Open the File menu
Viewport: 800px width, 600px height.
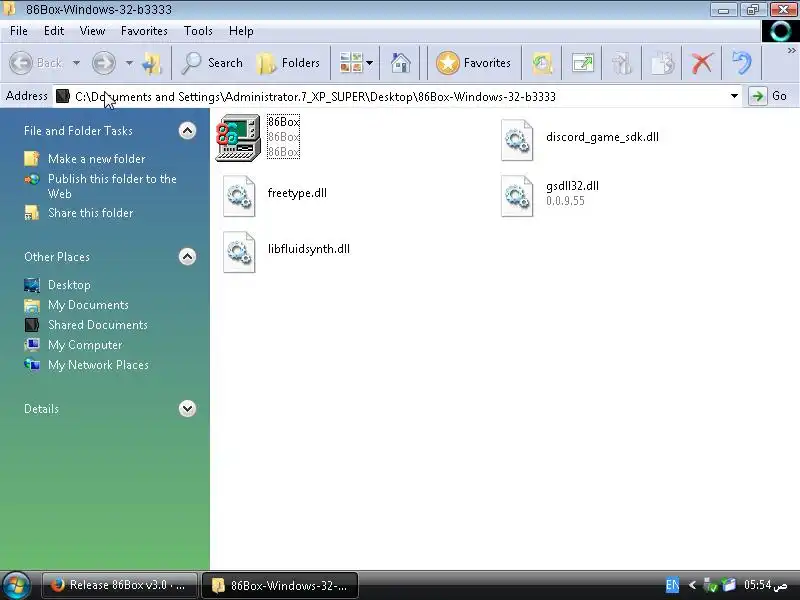(x=19, y=31)
